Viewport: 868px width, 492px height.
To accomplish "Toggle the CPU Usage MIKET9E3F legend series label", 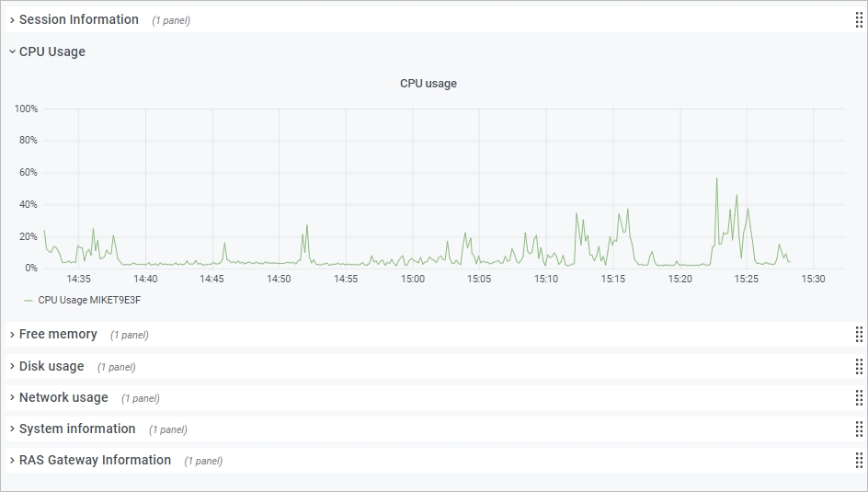I will click(89, 300).
